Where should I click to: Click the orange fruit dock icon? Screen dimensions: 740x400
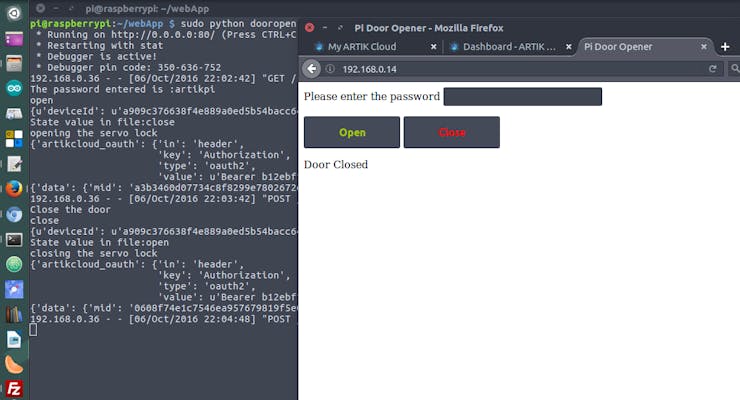tap(14, 365)
